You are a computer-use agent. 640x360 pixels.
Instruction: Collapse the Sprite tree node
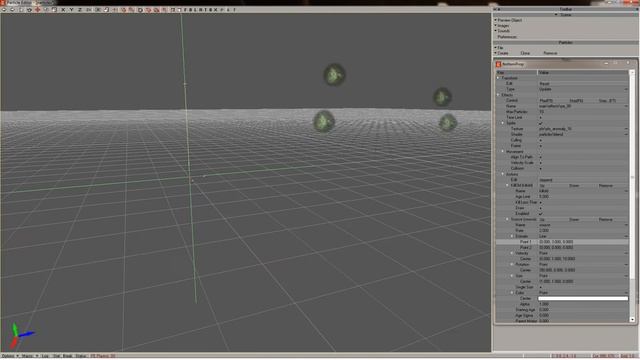click(x=503, y=123)
